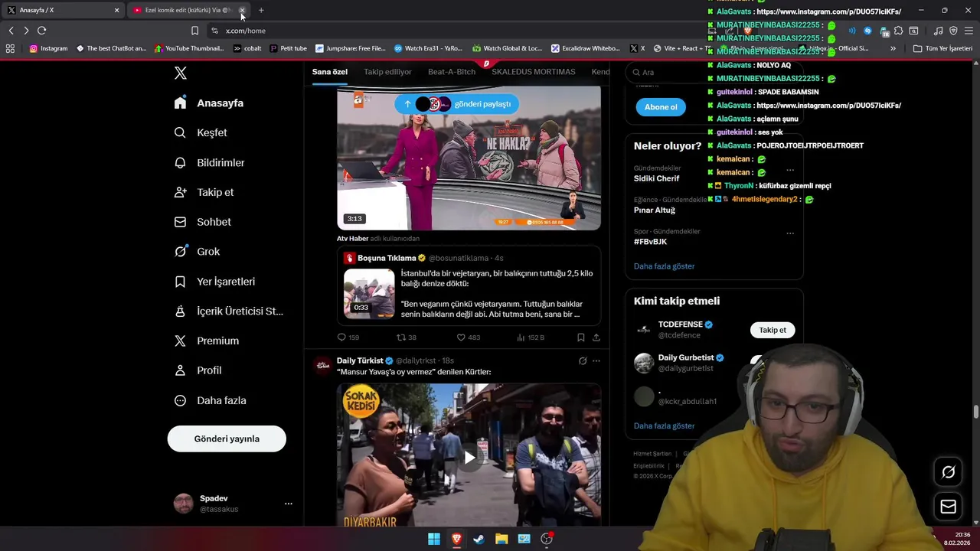This screenshot has width=980, height=551.
Task: Reply to post with 159 comments
Action: tap(348, 337)
